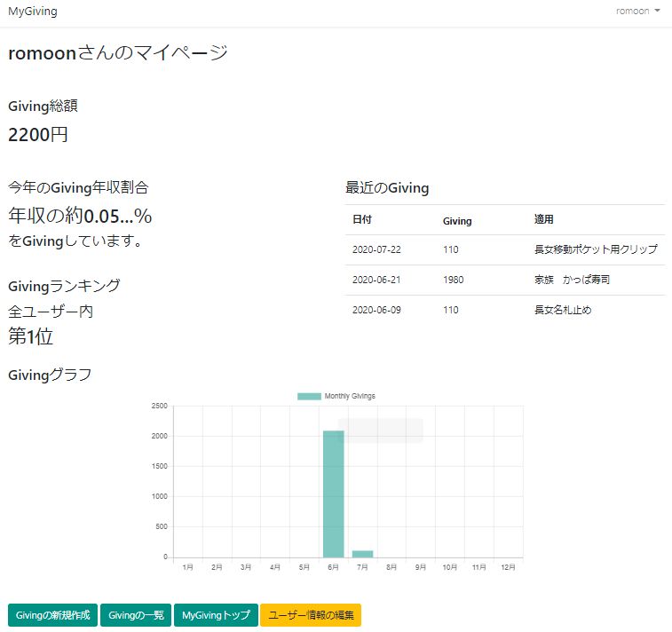The height and width of the screenshot is (632, 672).
Task: Click the 適用 column header
Action: click(544, 219)
